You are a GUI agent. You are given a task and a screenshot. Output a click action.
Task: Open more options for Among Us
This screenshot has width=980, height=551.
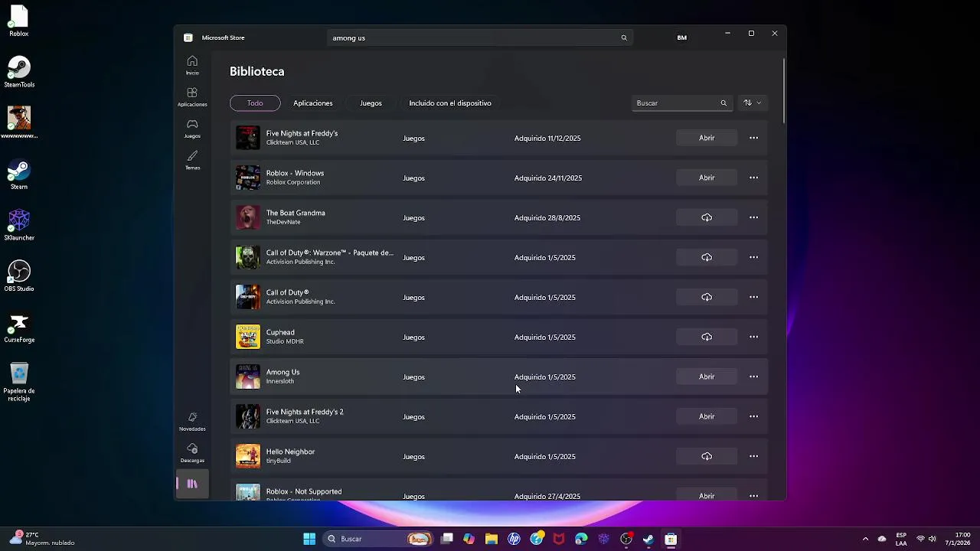(x=753, y=377)
